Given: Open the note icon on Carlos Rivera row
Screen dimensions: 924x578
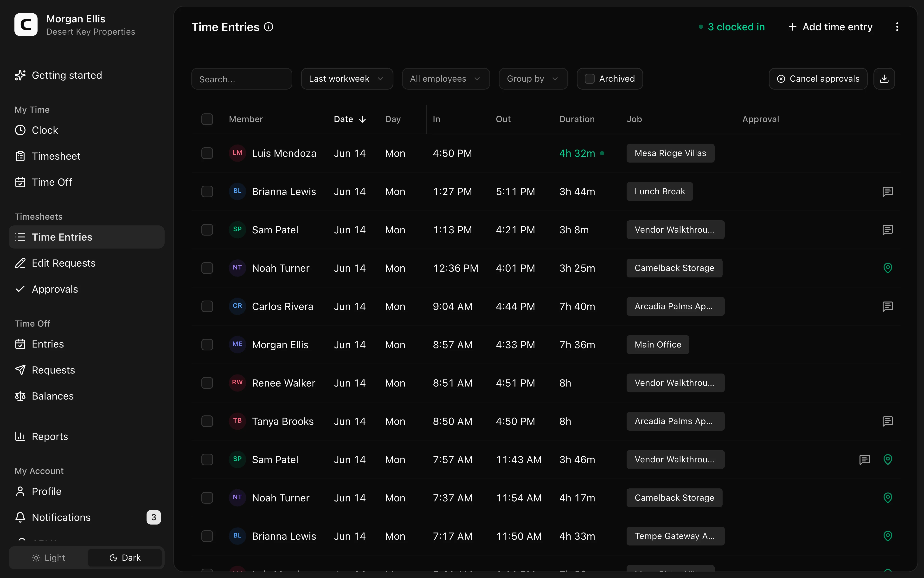Looking at the screenshot, I should (888, 306).
